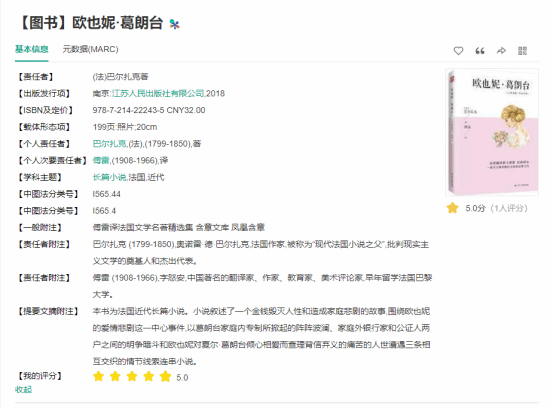Open publisher 江苏人民出版社有限公司 link
Screen dimensions: 554x408
158,93
